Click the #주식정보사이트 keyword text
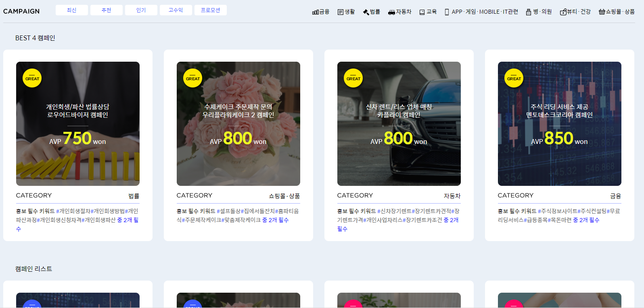This screenshot has width=644, height=308. 558,211
